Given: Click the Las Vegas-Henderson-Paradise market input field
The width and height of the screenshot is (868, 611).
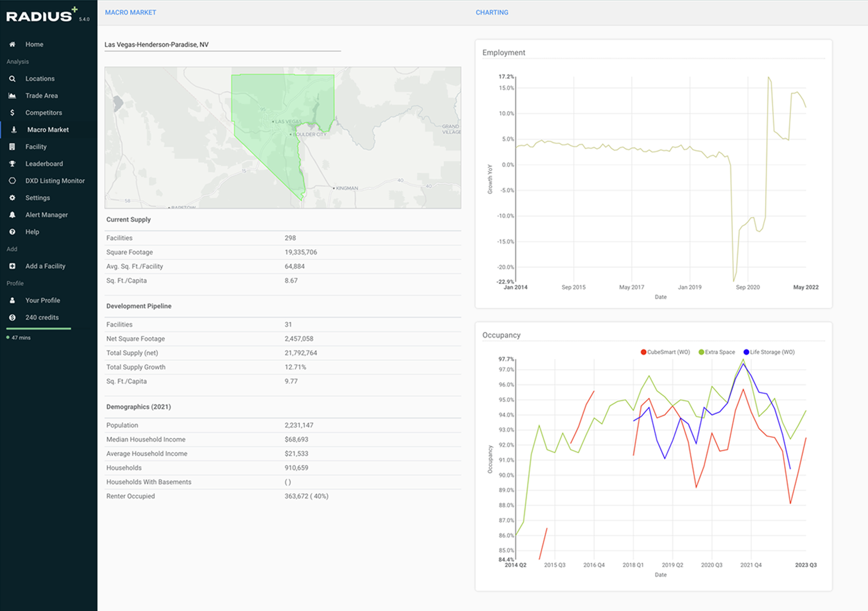Looking at the screenshot, I should coord(222,45).
